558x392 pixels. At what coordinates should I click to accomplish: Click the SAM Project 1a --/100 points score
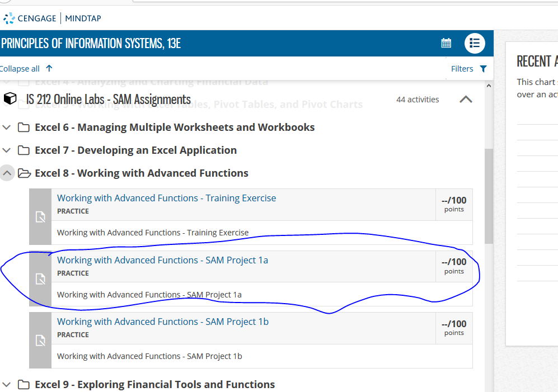pyautogui.click(x=454, y=266)
